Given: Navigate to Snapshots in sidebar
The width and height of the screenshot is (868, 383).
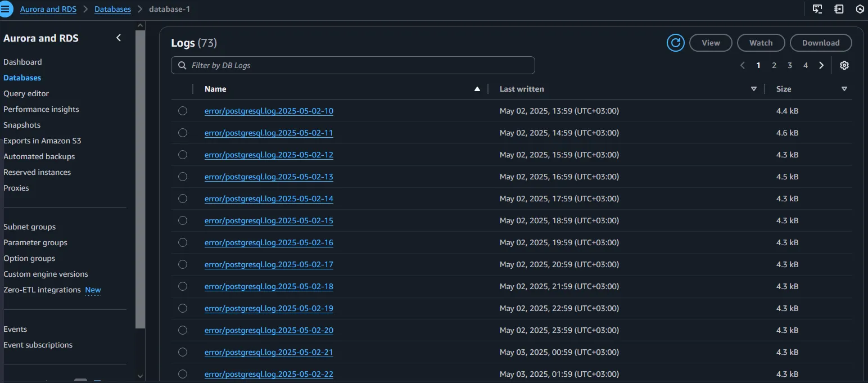Looking at the screenshot, I should tap(22, 125).
